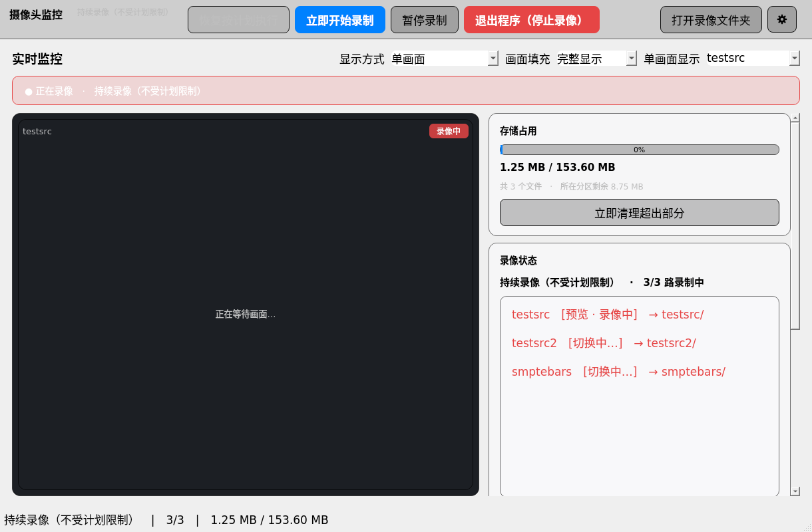The width and height of the screenshot is (812, 532).
Task: Click the storage usage progress bar
Action: [x=640, y=150]
